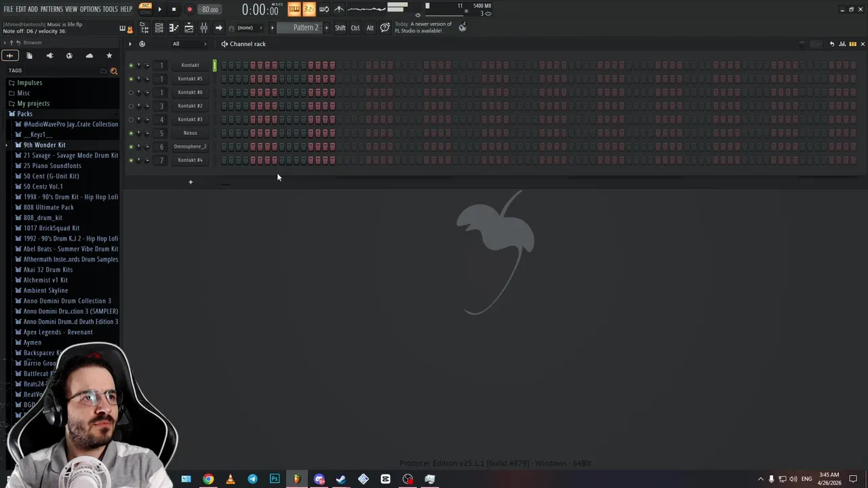Expand My projects folder
Image resolution: width=868 pixels, height=488 pixels.
click(33, 104)
